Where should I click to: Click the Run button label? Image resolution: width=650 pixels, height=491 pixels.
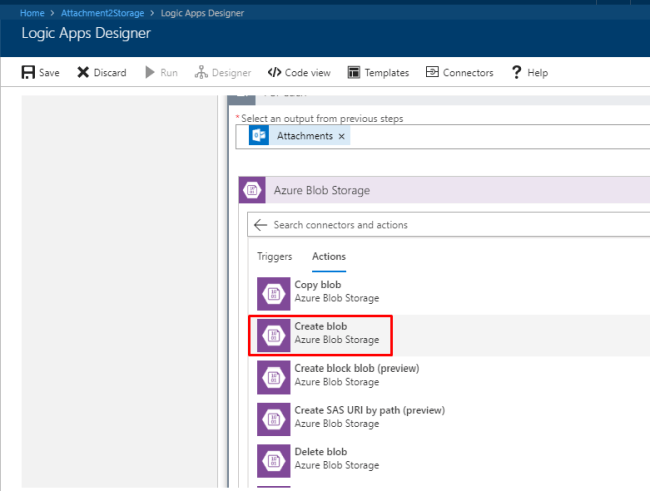tap(169, 73)
